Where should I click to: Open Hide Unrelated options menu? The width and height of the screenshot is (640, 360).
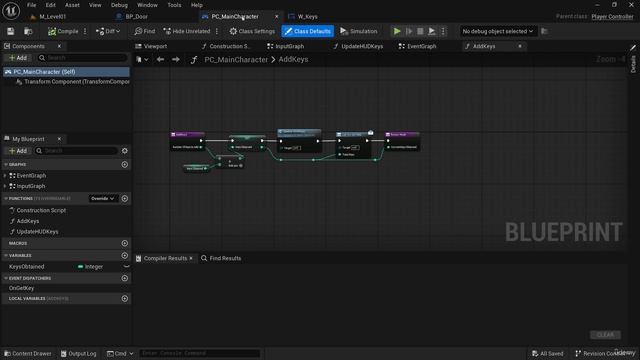tap(217, 31)
